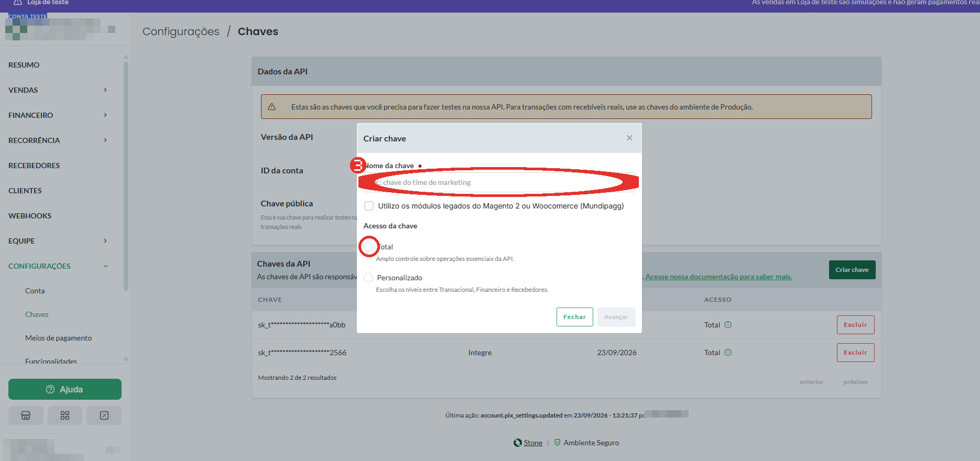Viewport: 980px width, 461px height.
Task: Click the anterior pagination link
Action: click(x=811, y=382)
